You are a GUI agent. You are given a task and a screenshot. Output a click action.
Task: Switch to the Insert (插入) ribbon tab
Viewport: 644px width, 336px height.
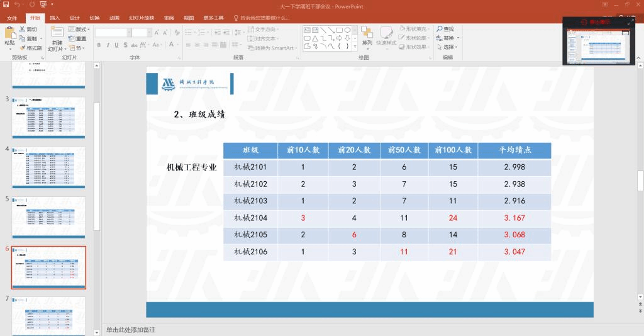55,18
